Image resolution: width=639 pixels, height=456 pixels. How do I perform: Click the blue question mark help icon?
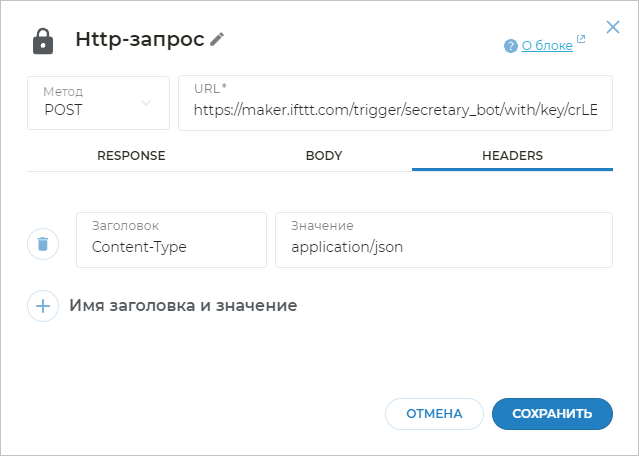tap(511, 46)
